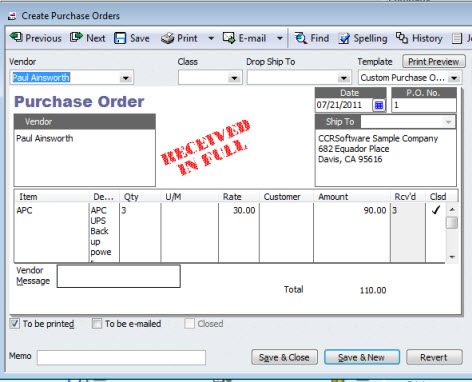This screenshot has width=472, height=382.
Task: Click the Save floppy disk icon
Action: 120,38
